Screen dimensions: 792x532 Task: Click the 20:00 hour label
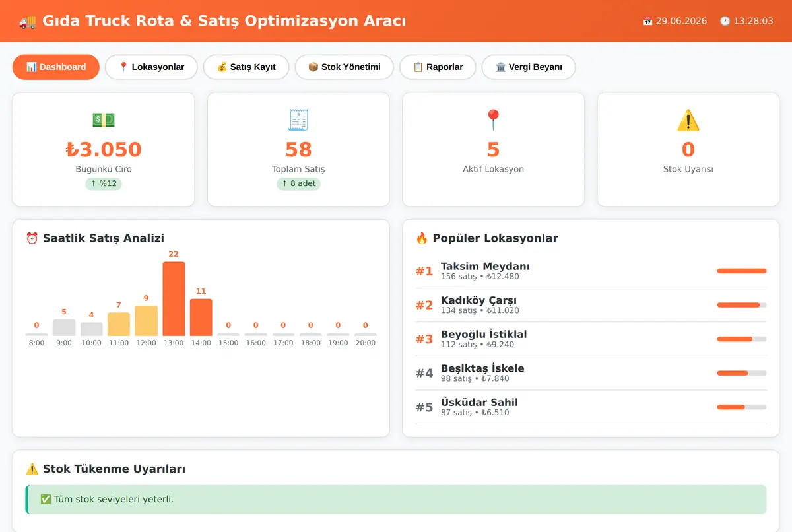[366, 343]
